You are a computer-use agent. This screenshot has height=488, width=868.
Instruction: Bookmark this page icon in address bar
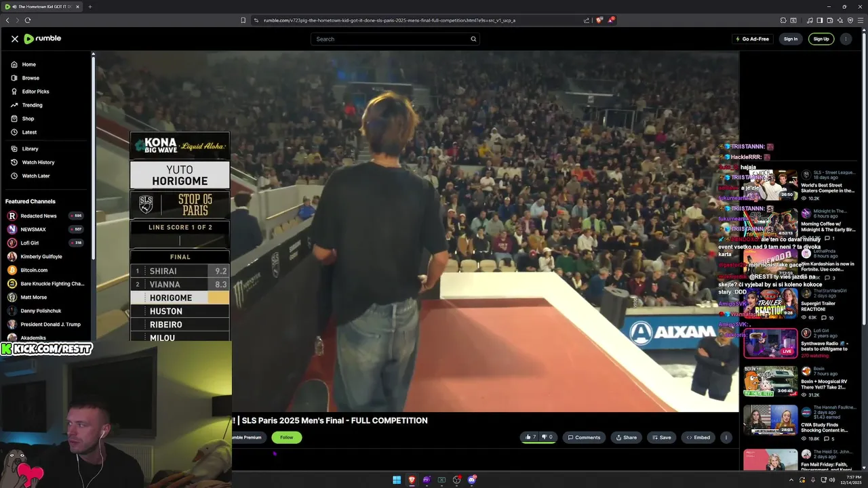tap(243, 20)
